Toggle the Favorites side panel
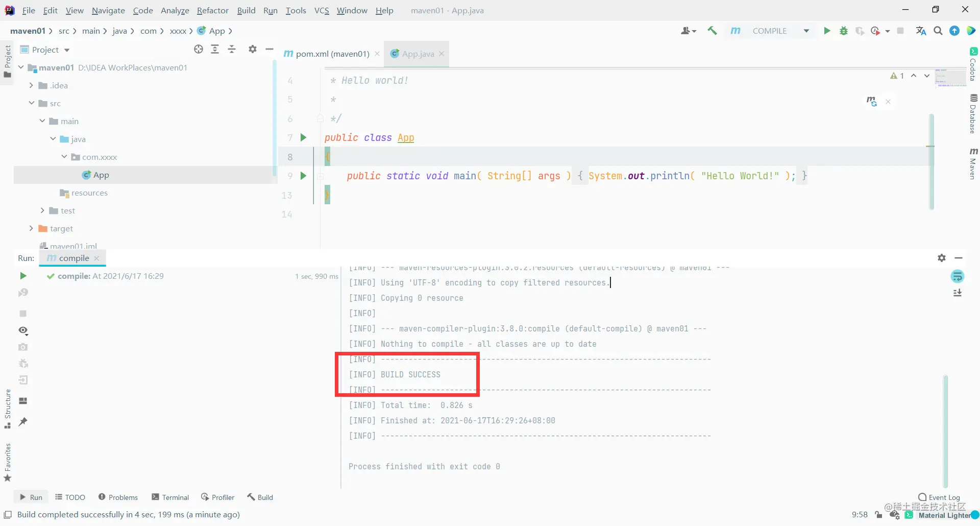Screen dimensions: 980x526 point(8,462)
